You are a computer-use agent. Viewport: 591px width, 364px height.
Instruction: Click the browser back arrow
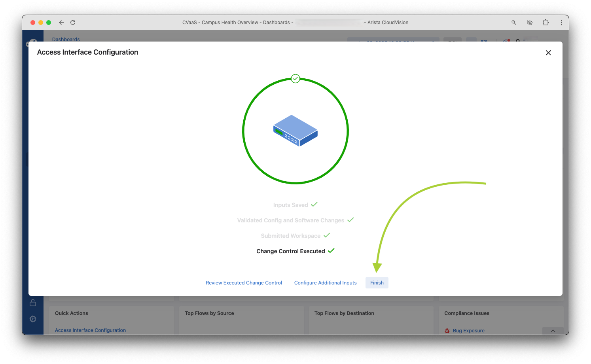(x=61, y=23)
